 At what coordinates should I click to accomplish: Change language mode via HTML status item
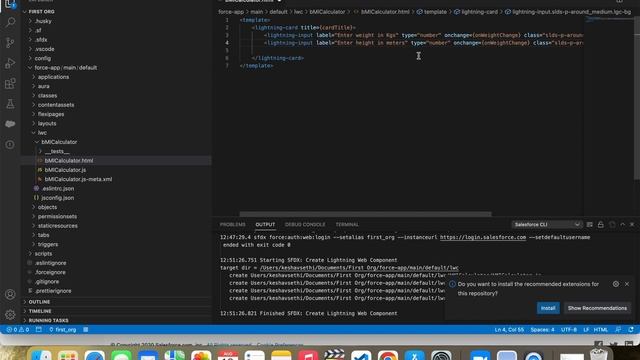tap(600, 329)
